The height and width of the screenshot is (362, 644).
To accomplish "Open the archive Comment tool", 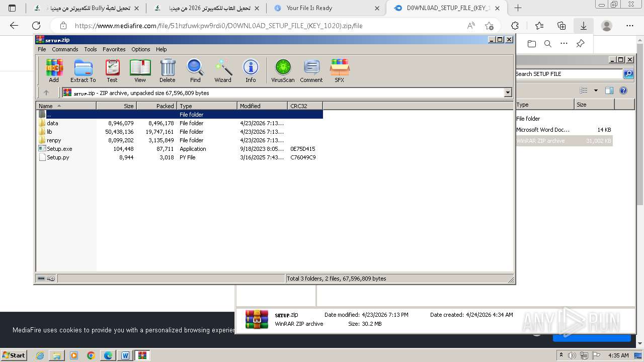I will 311,70.
